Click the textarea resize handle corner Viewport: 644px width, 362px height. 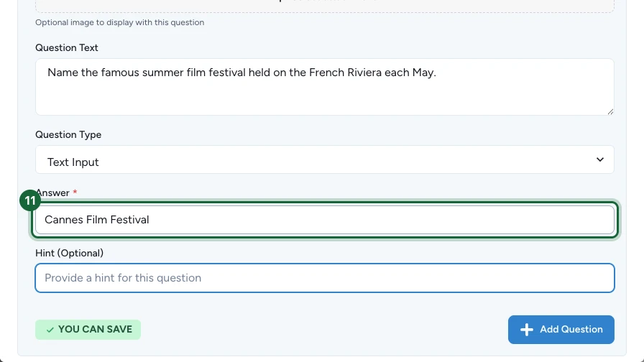click(610, 111)
